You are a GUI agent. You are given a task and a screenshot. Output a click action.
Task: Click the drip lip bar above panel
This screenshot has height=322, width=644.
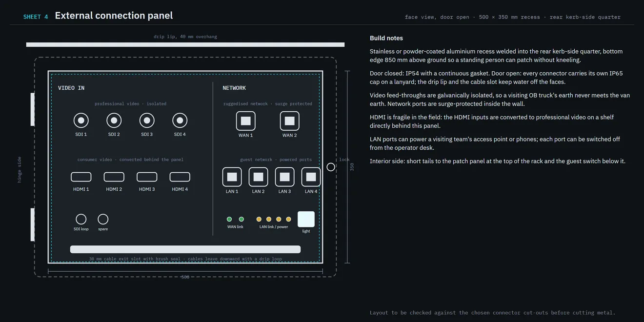pyautogui.click(x=185, y=44)
